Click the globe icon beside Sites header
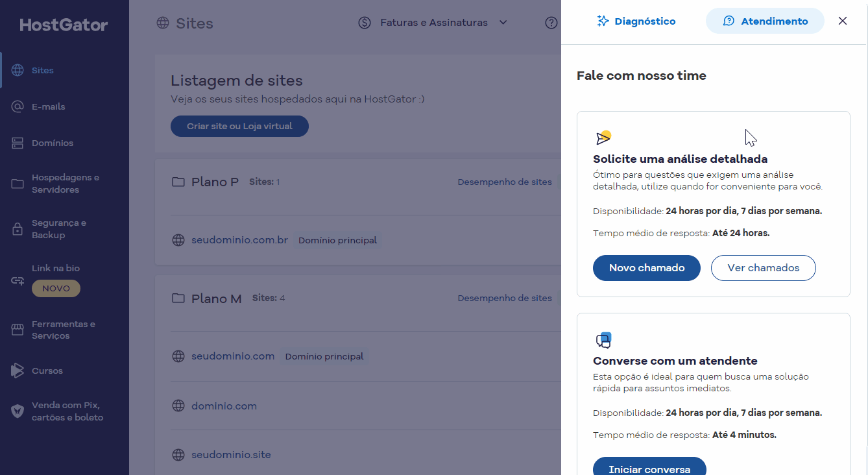This screenshot has width=868, height=475. (163, 23)
